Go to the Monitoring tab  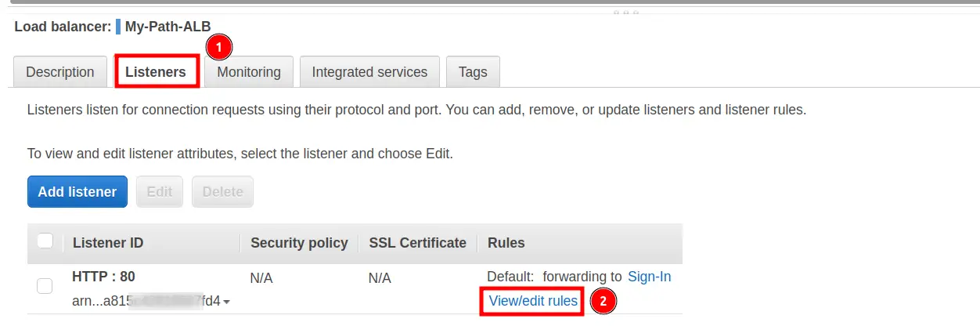point(249,72)
